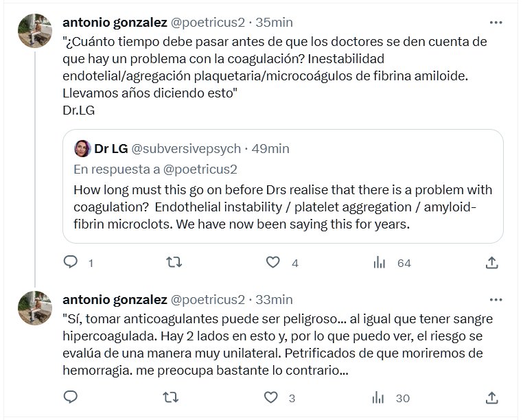Viewport: 523px width, 420px height.
Task: Retweet the first tweet quoting Dr LG
Action: [174, 262]
